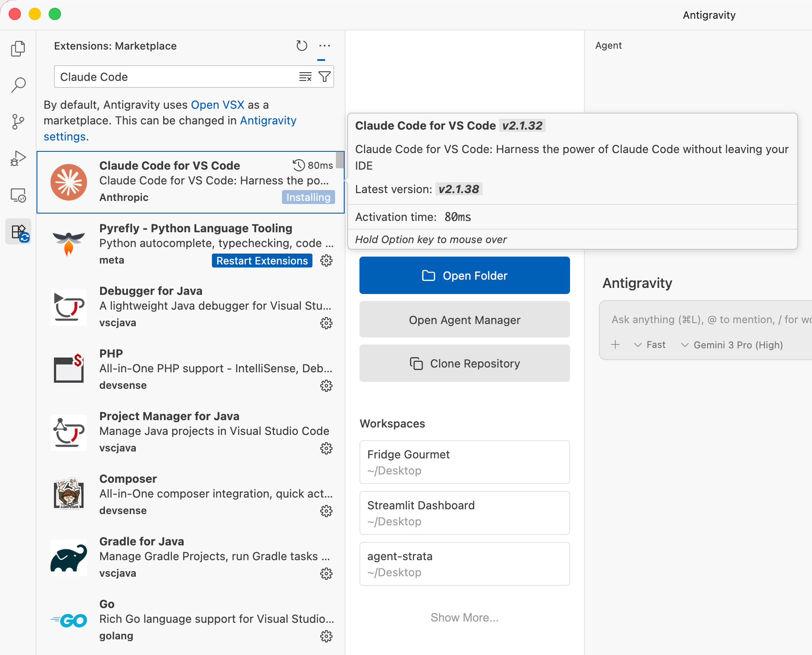Image resolution: width=812 pixels, height=655 pixels.
Task: Open the Remote Explorer view
Action: (18, 195)
